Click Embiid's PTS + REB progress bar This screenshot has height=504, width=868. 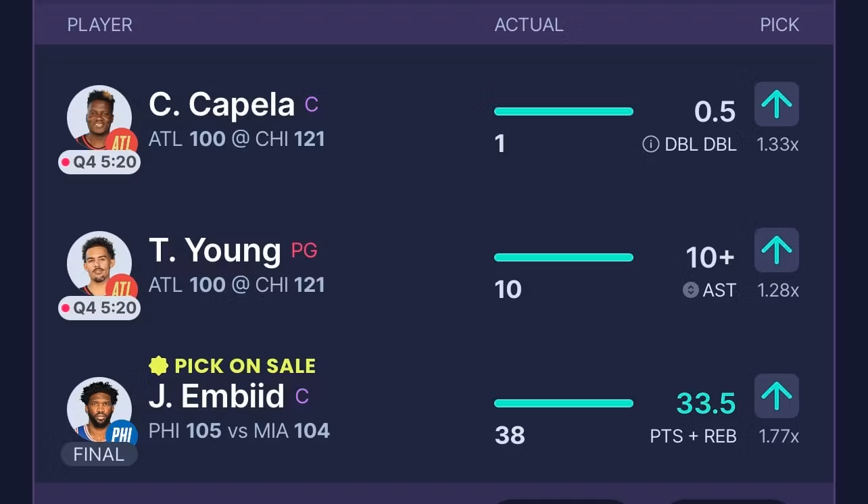tap(563, 403)
